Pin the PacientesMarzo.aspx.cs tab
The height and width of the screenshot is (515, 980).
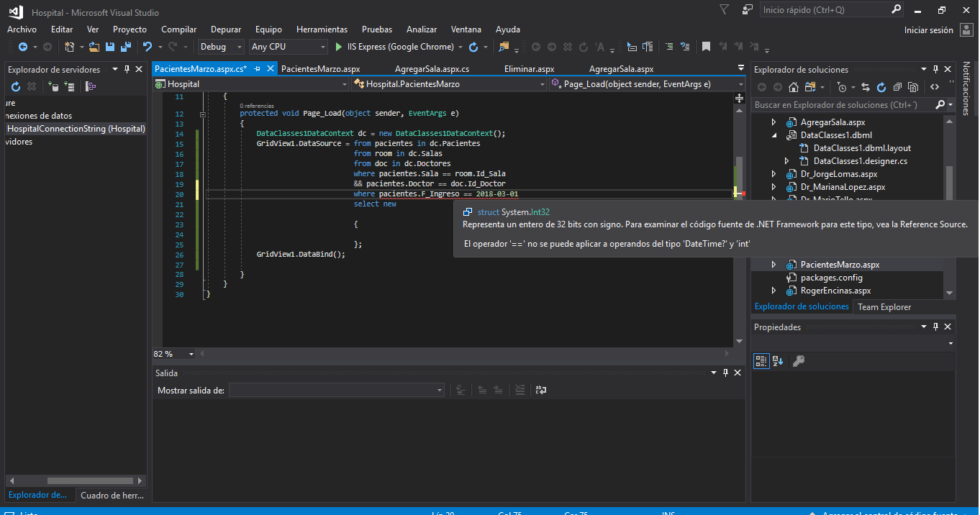[256, 69]
